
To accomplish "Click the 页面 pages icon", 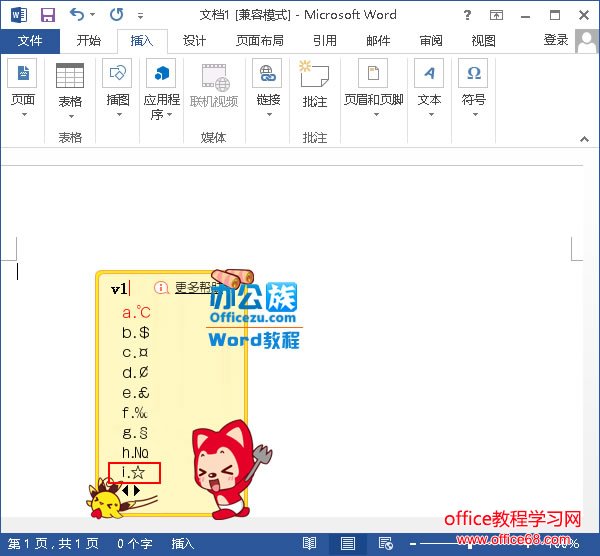I will pos(22,73).
